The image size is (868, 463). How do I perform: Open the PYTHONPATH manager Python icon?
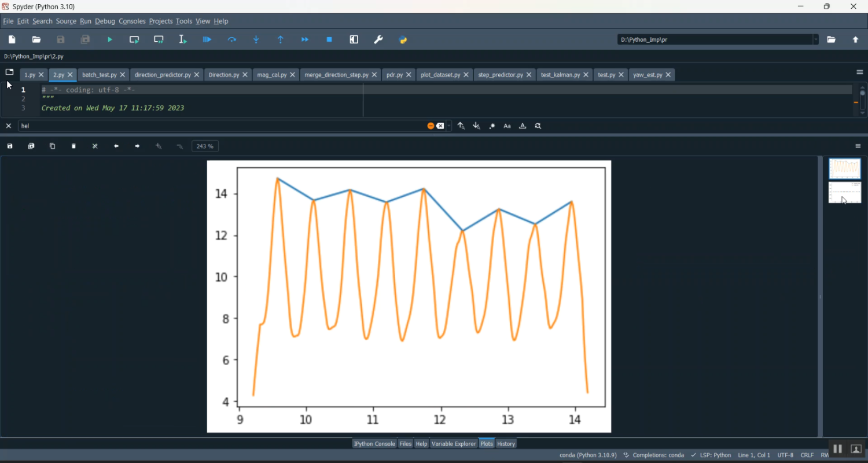click(403, 40)
